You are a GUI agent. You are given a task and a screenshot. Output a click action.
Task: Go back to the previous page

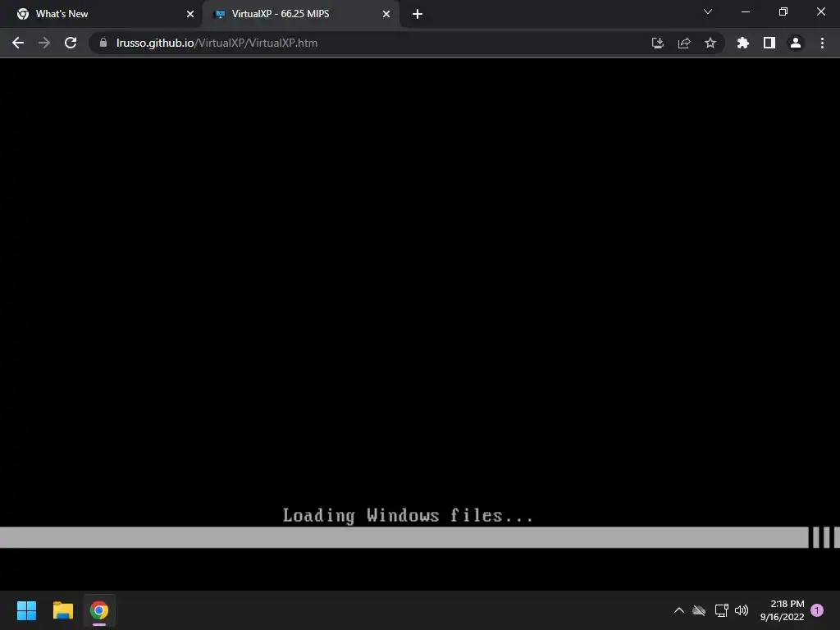pos(18,43)
